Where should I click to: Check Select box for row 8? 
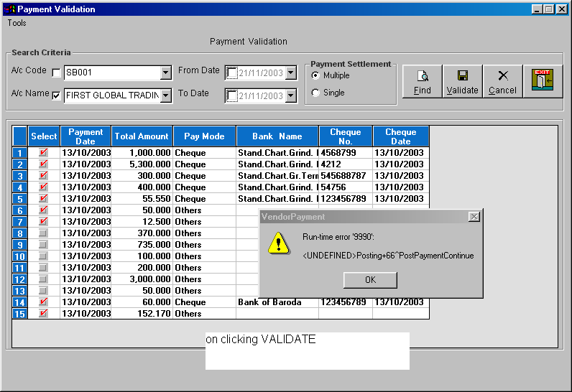coord(43,233)
